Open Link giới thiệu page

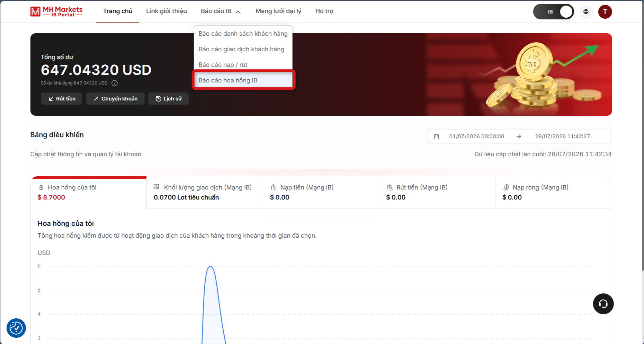coord(167,11)
